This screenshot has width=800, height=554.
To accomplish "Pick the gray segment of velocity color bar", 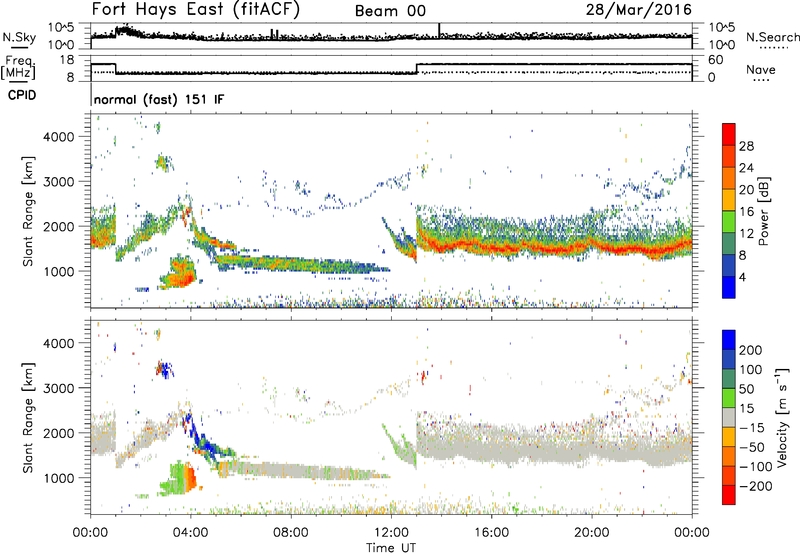I will 729,418.
